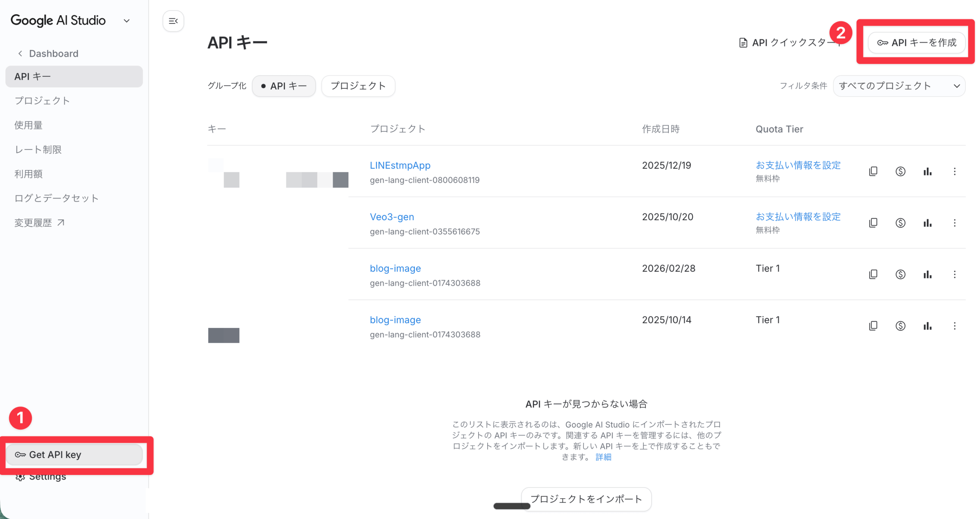View usage chart for the 2026/02/28 blog-image key

coord(927,274)
